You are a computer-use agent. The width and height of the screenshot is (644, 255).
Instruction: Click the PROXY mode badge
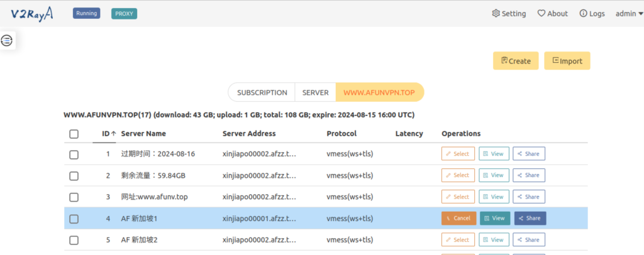[x=124, y=14]
